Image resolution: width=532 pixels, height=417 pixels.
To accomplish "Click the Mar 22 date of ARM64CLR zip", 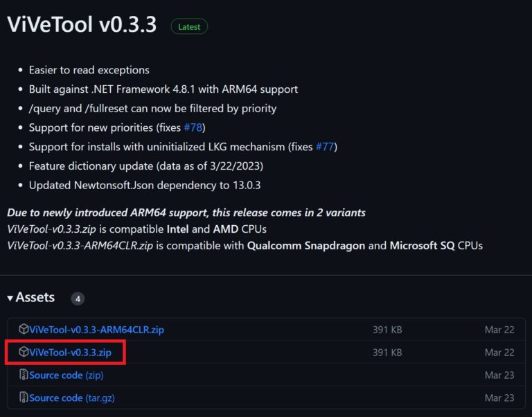I will (499, 330).
